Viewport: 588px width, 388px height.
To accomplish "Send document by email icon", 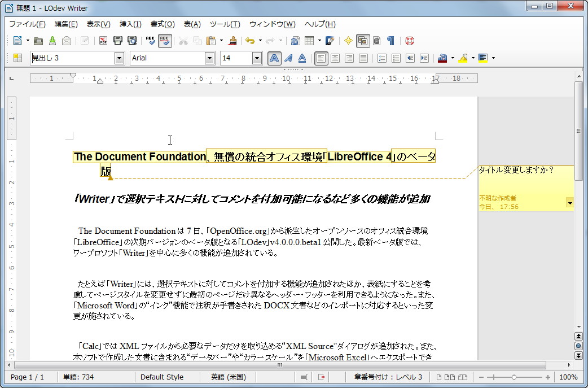I will (67, 41).
